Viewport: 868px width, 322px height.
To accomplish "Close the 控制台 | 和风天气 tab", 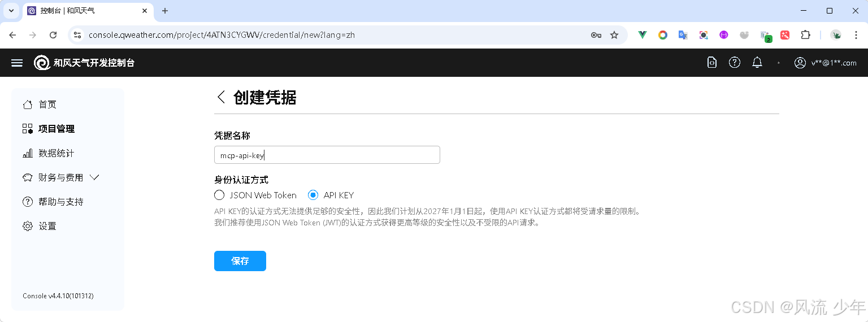I will coord(145,11).
